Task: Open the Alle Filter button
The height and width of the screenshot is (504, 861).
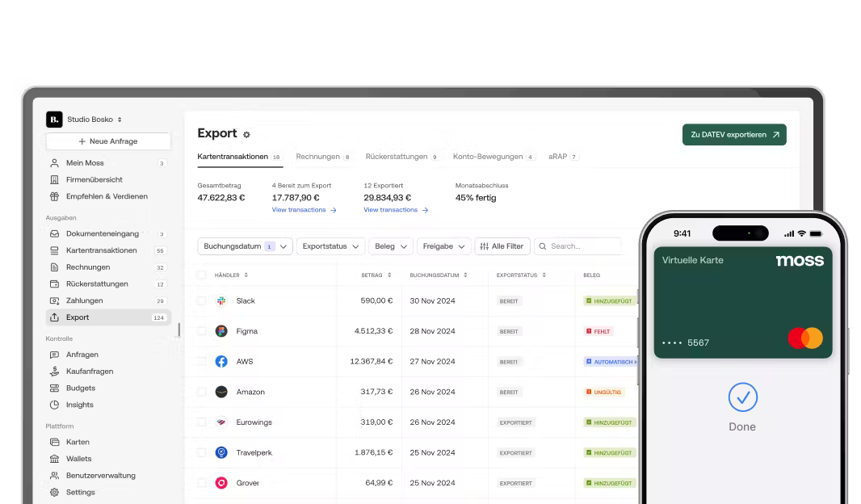Action: click(x=502, y=246)
